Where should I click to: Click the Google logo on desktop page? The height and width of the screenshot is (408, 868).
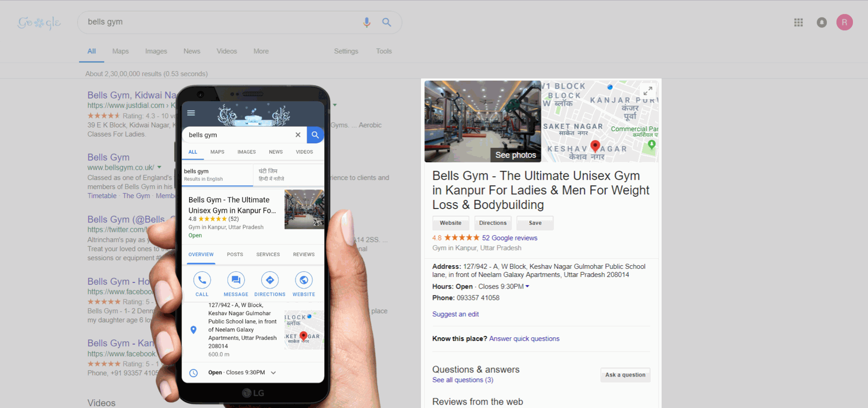[x=39, y=23]
